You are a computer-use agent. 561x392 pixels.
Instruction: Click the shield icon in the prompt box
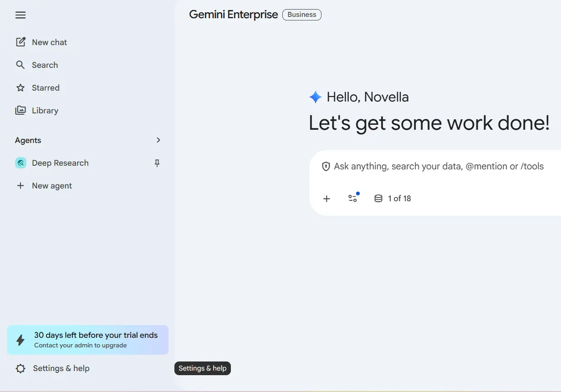coord(326,166)
